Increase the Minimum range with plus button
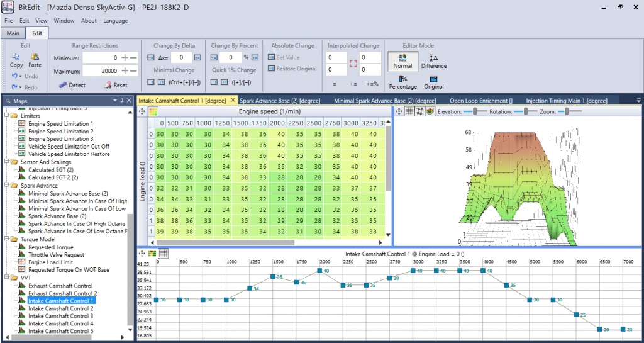The image size is (644, 343). pyautogui.click(x=125, y=58)
